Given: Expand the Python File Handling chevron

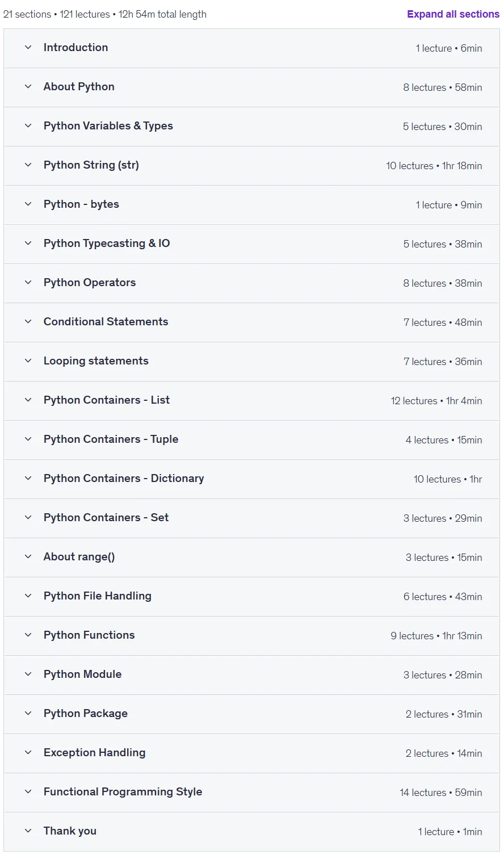Looking at the screenshot, I should (x=28, y=596).
